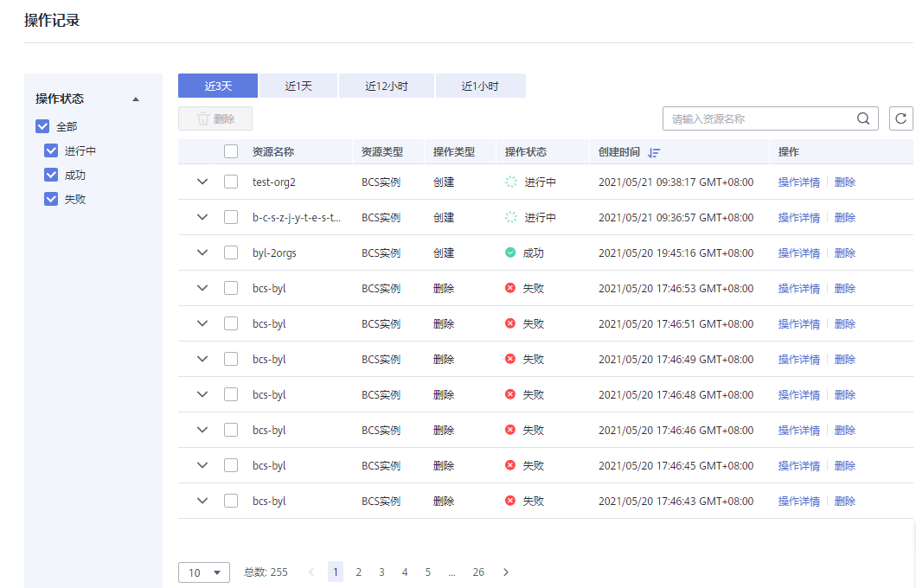Expand bcs-byl row created at 17:46:53
The width and height of the screenshot is (916, 588).
[x=202, y=288]
